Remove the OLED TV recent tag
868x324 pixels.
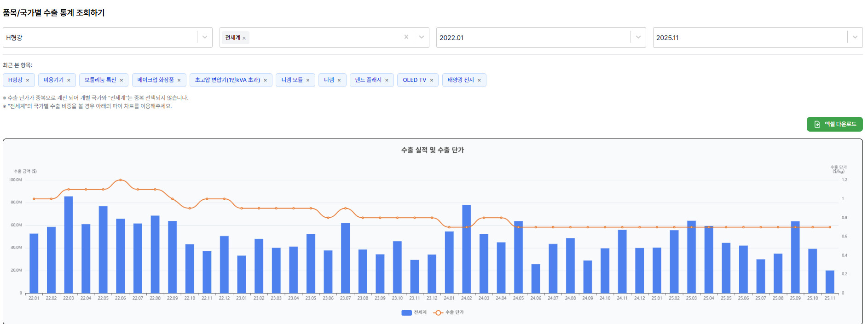432,81
